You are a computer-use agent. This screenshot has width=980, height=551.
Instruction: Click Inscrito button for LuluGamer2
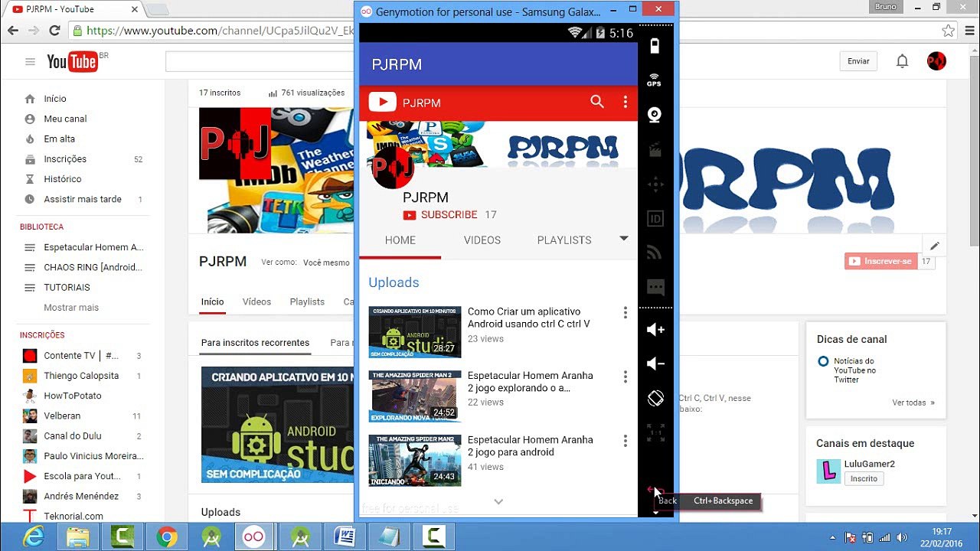pyautogui.click(x=864, y=478)
